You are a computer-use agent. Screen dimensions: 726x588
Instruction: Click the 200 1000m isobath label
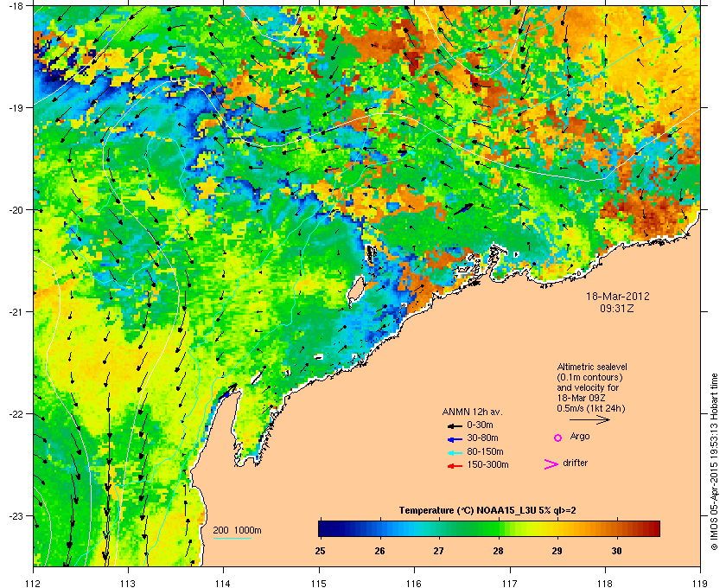point(237,531)
